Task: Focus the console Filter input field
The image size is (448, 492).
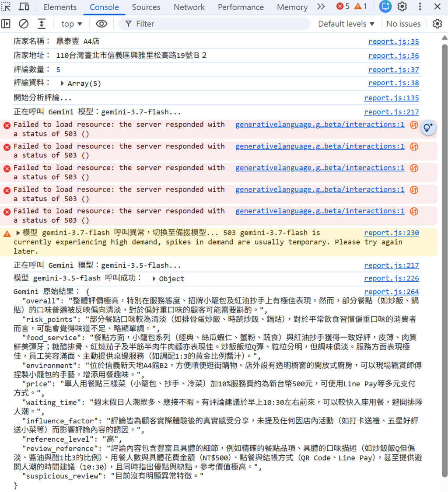Action: tap(214, 24)
